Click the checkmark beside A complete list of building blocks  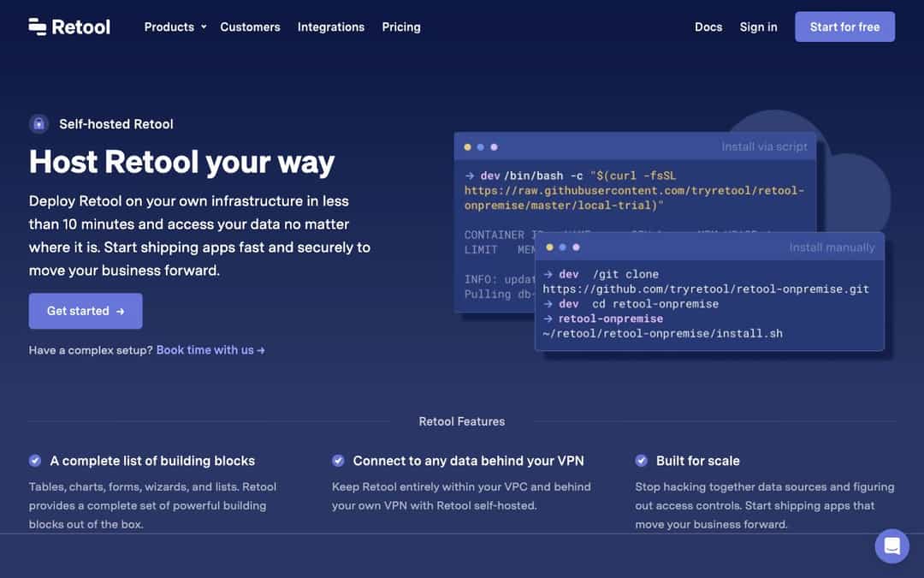(35, 461)
